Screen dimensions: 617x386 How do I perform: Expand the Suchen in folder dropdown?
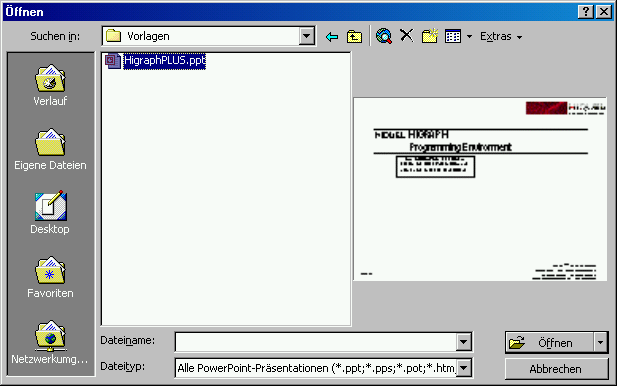306,36
